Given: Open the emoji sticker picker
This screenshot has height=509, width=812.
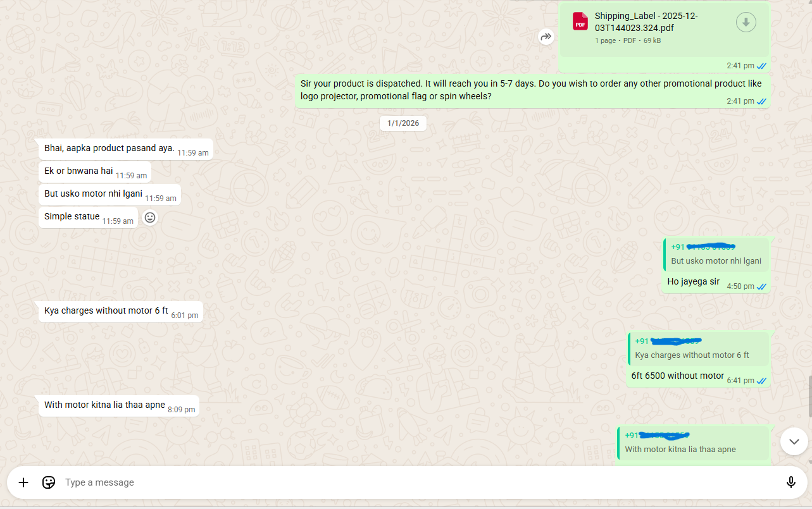Looking at the screenshot, I should click(49, 482).
